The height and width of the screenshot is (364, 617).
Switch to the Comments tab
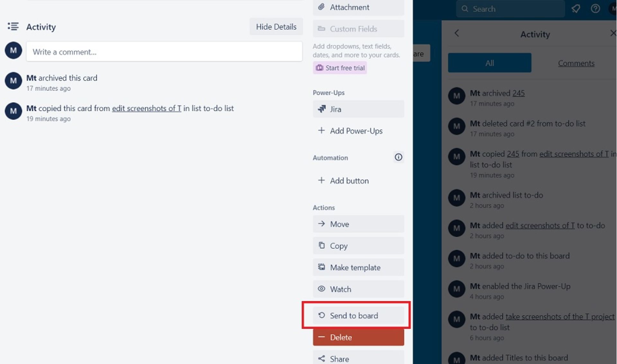(x=576, y=63)
